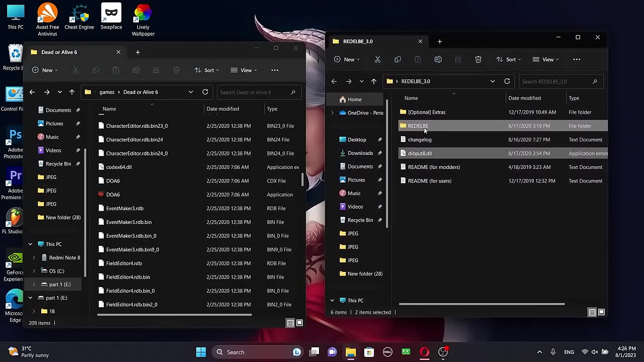Click the Search REDELBE_3.0 input field

(553, 81)
